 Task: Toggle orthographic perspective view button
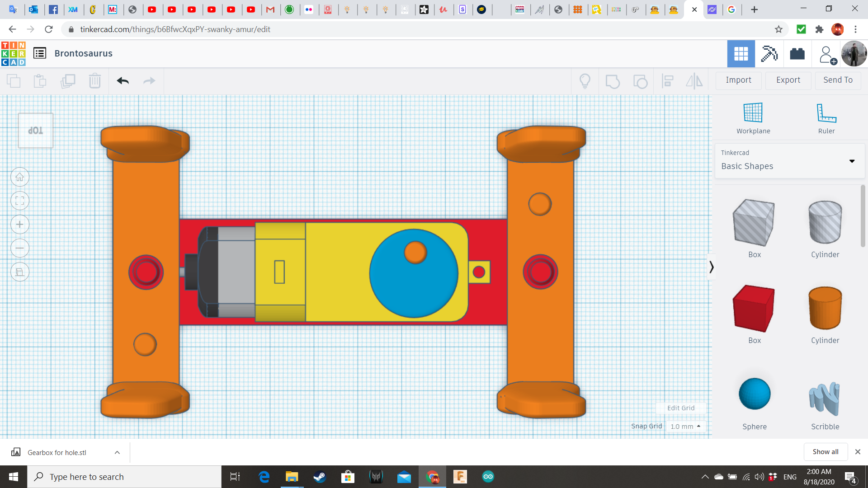(x=20, y=272)
